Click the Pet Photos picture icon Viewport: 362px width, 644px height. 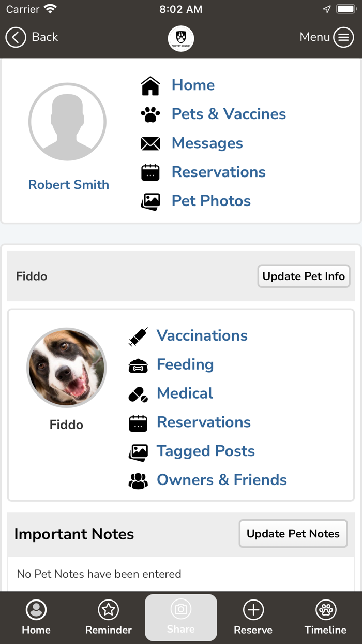coord(150,201)
